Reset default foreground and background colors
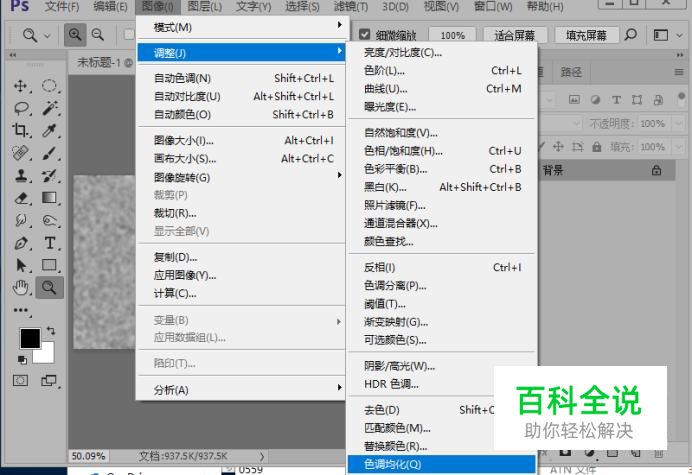Viewport: 692px width, 475px height. pyautogui.click(x=22, y=360)
